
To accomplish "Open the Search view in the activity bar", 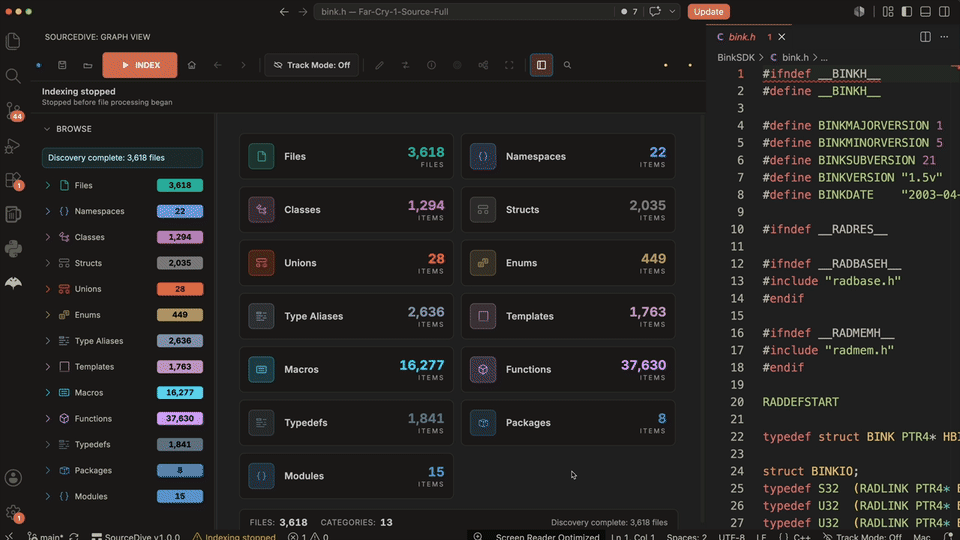I will click(13, 76).
